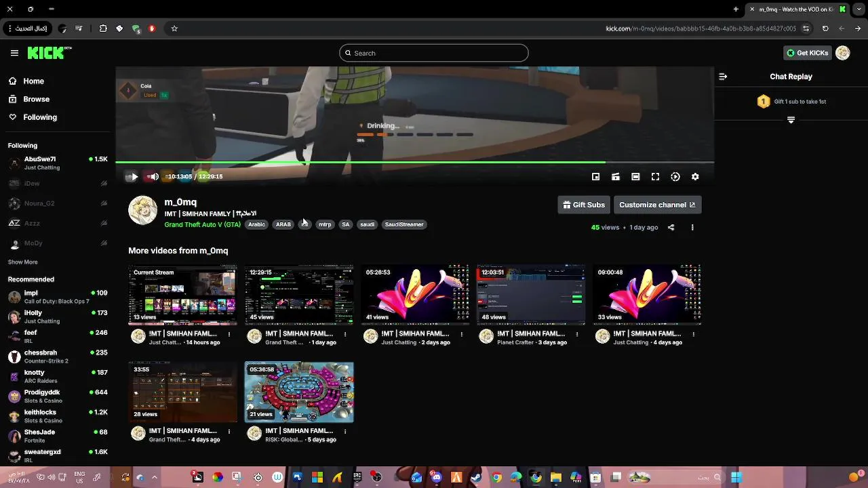The image size is (868, 488).
Task: Click the Kick search field
Action: pyautogui.click(x=434, y=53)
